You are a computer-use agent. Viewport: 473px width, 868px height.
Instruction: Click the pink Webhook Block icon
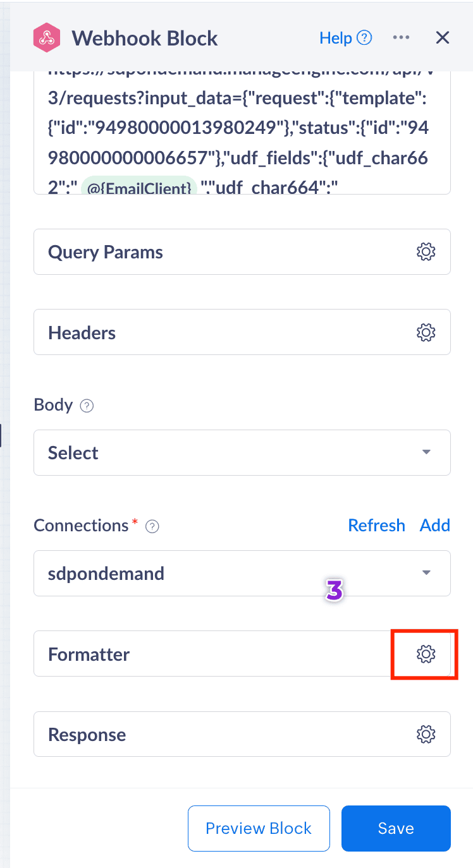click(x=47, y=38)
